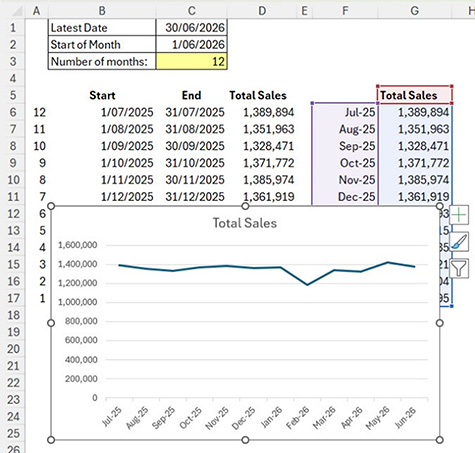Click the Total Sales heading in column G
Viewport: 475px width, 453px height.
pyautogui.click(x=415, y=95)
